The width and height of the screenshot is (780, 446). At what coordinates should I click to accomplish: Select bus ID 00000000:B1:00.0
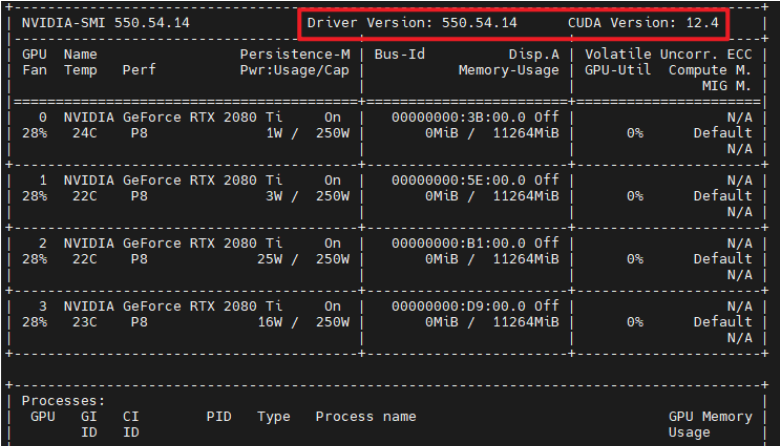pyautogui.click(x=458, y=243)
